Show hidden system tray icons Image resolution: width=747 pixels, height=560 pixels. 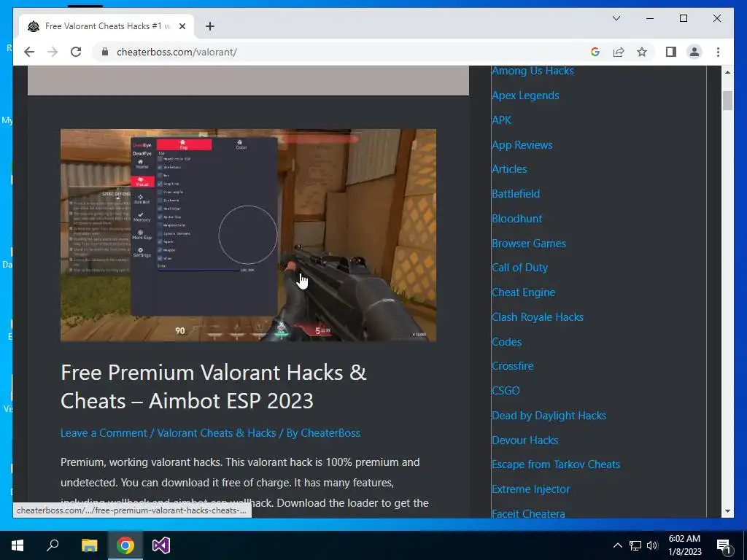click(617, 545)
